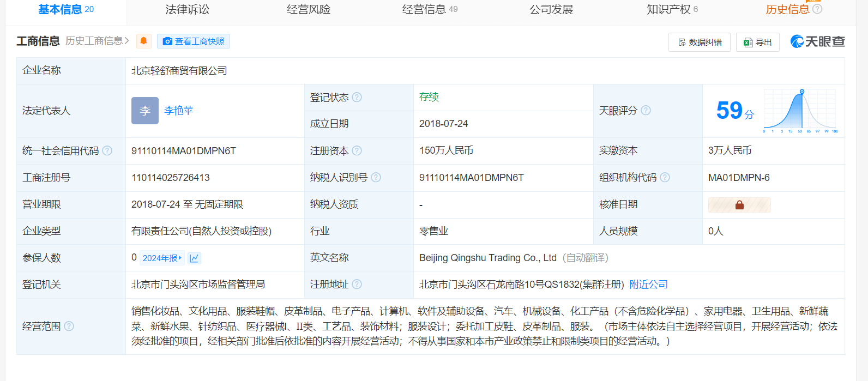Image resolution: width=868 pixels, height=381 pixels.
Task: Click the orange bell alert icon
Action: [144, 41]
